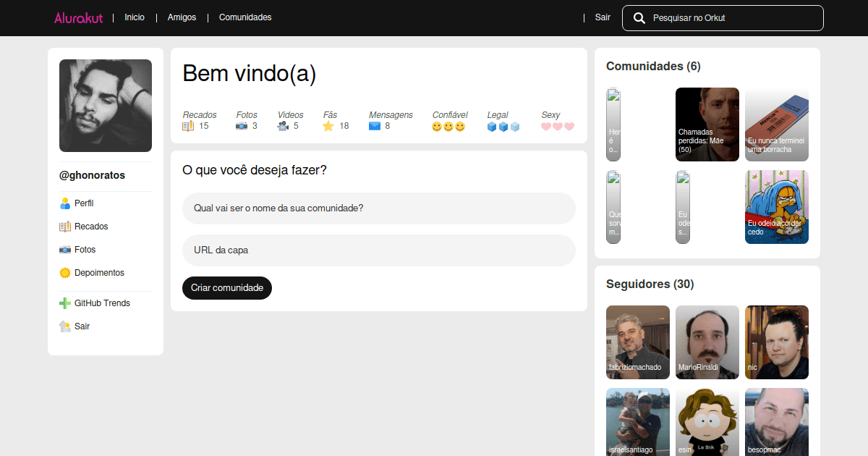Focus the community name input field
This screenshot has height=456, width=868.
379,208
